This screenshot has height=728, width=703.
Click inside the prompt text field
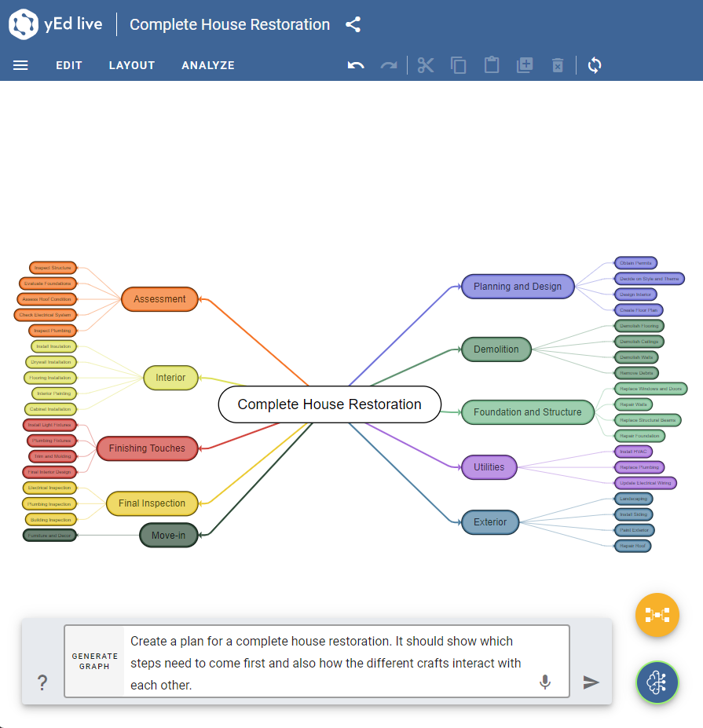click(330, 662)
